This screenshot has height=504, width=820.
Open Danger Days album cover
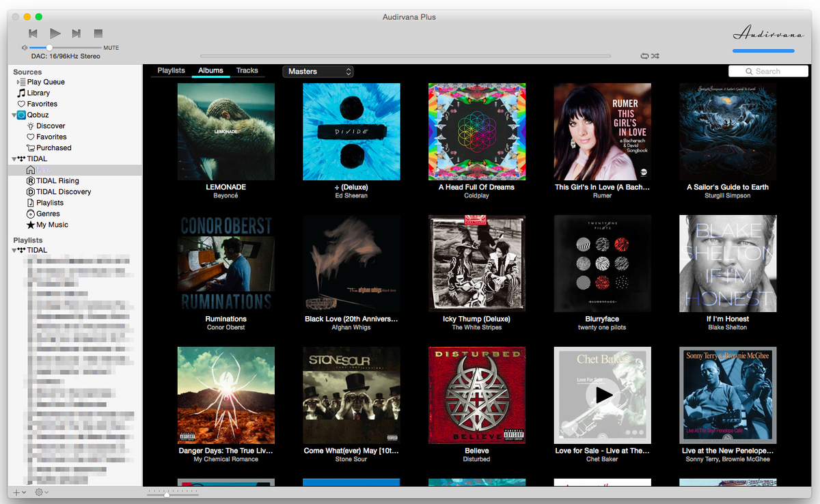pyautogui.click(x=226, y=395)
